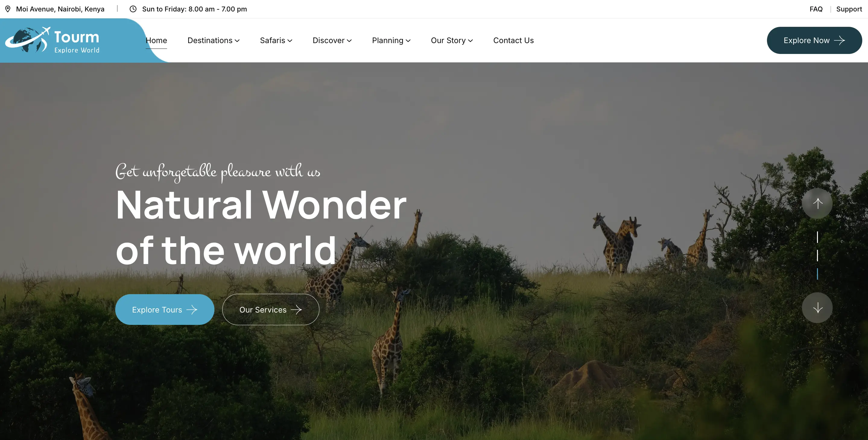Expand the Destinations dropdown menu
Viewport: 868px width, 440px height.
coord(213,40)
